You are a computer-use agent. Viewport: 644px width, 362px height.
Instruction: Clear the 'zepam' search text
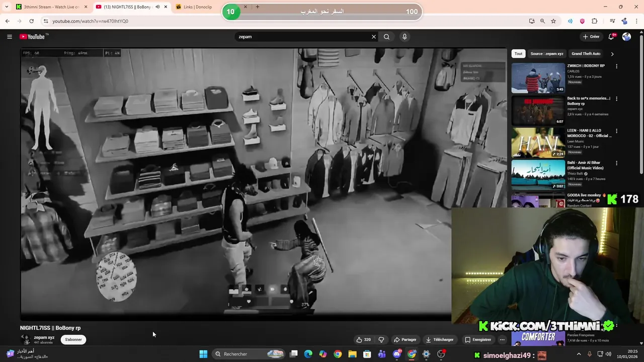373,37
